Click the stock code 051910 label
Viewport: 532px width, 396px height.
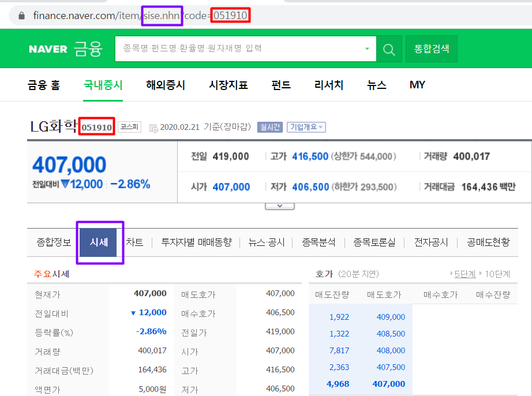(x=97, y=127)
